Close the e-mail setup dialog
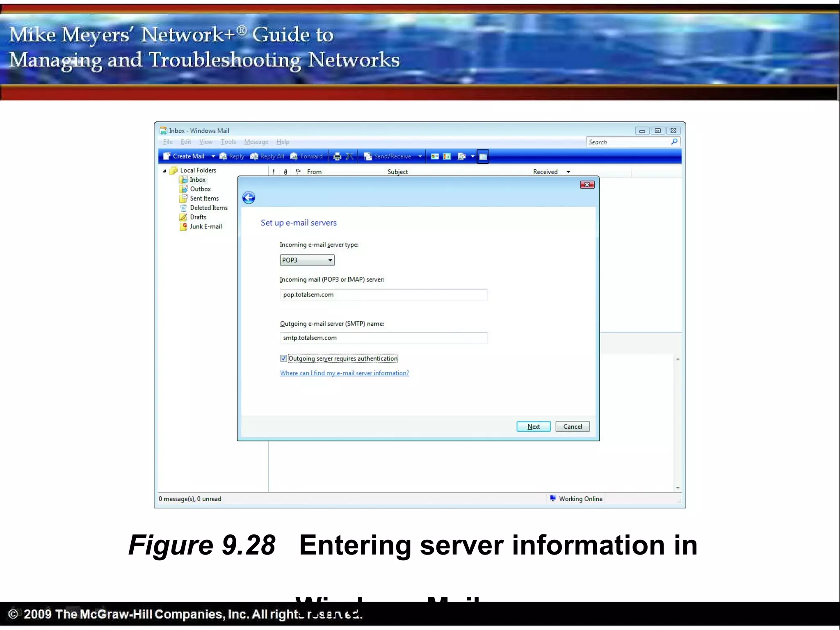Screen dimensions: 840x630 [587, 185]
